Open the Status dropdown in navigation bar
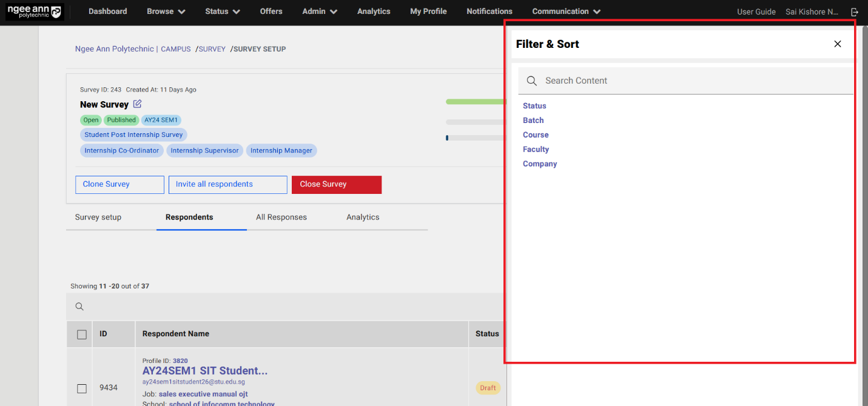This screenshot has width=868, height=406. (222, 12)
